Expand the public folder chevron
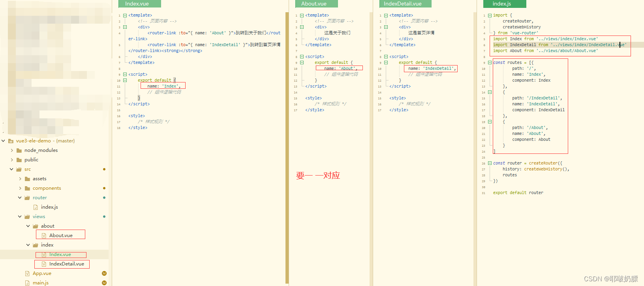This screenshot has width=644, height=286. point(12,160)
